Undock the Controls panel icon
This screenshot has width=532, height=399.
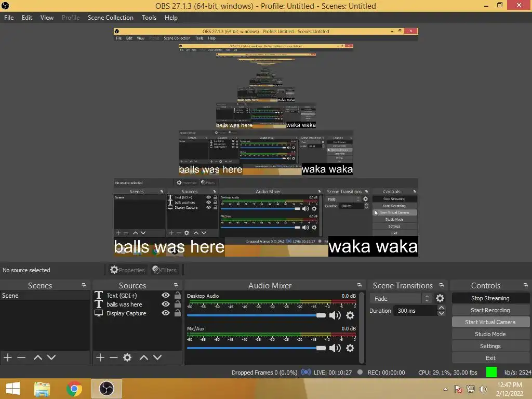click(526, 285)
